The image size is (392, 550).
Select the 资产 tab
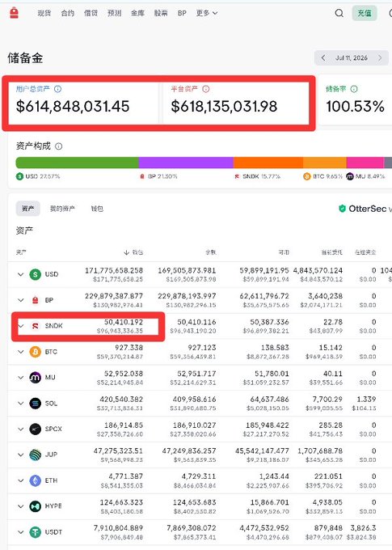(x=28, y=209)
